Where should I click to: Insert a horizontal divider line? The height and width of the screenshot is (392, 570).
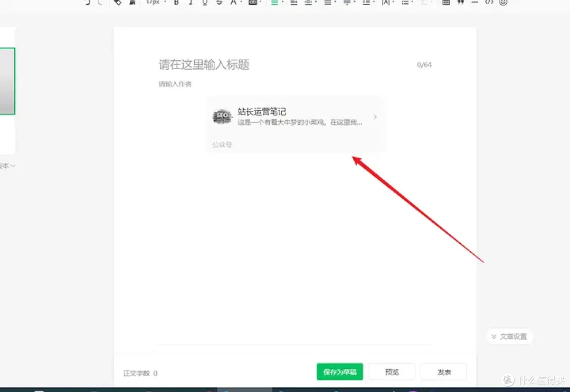pyautogui.click(x=474, y=2)
